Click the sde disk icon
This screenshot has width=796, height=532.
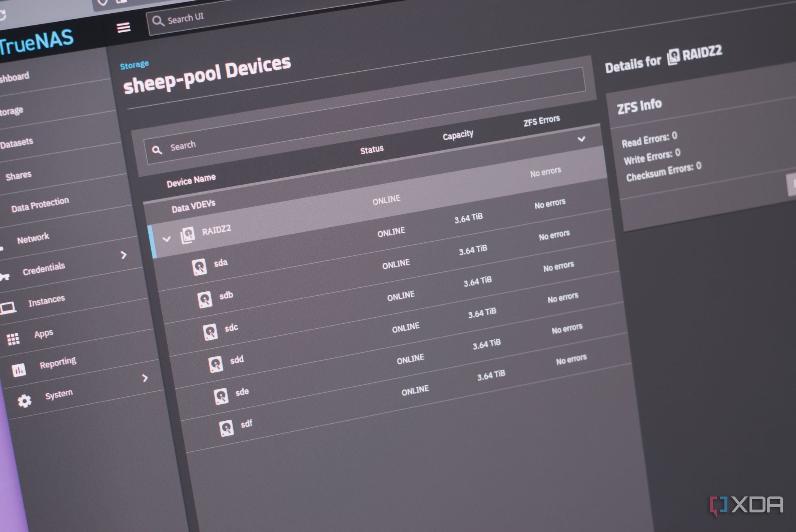click(x=221, y=396)
